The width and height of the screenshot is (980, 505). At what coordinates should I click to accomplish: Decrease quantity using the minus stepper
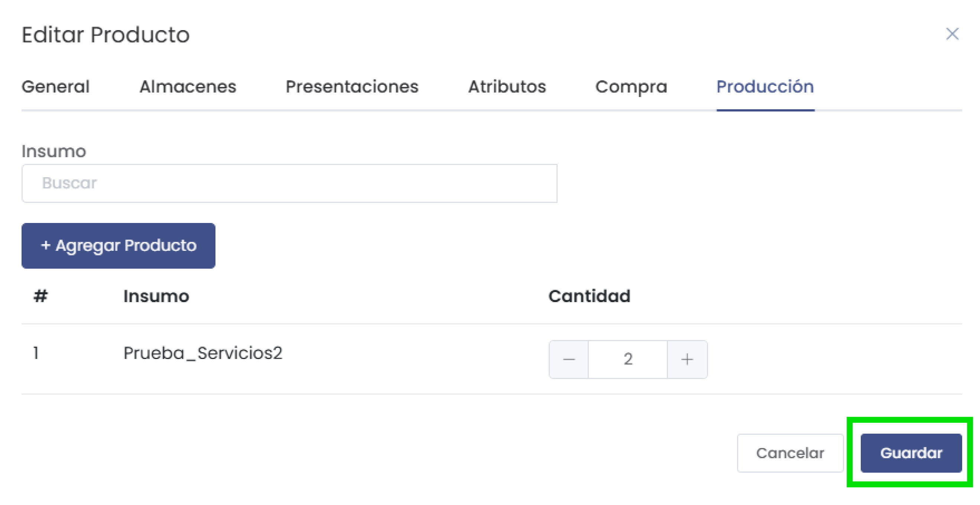tap(568, 359)
